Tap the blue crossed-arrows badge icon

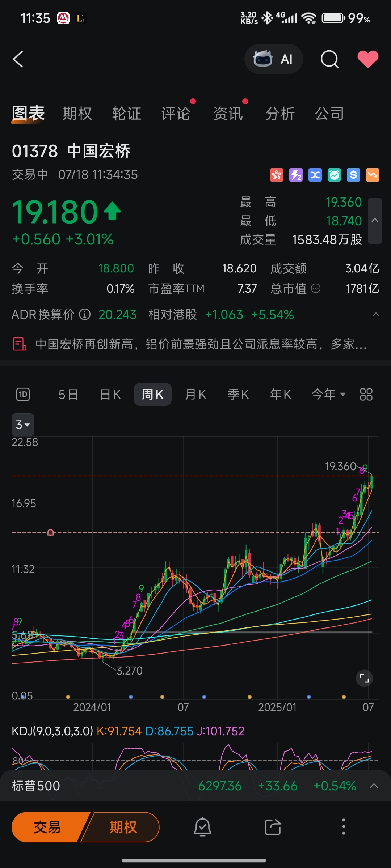pos(315,175)
